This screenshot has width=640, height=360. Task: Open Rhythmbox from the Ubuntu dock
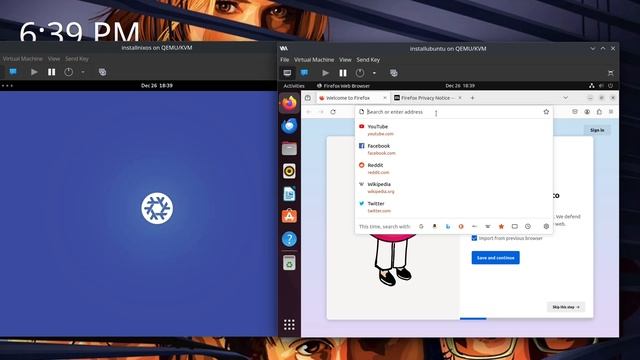point(289,171)
